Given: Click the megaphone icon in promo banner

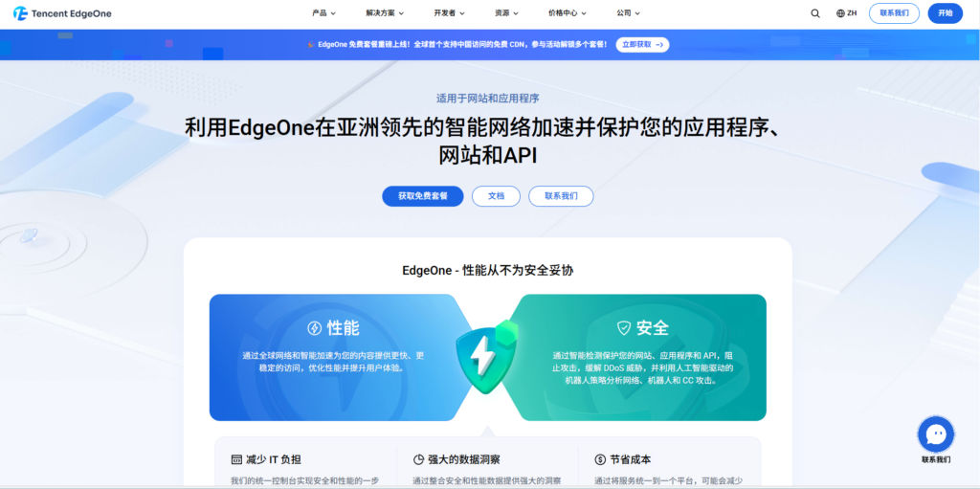Looking at the screenshot, I should [311, 44].
